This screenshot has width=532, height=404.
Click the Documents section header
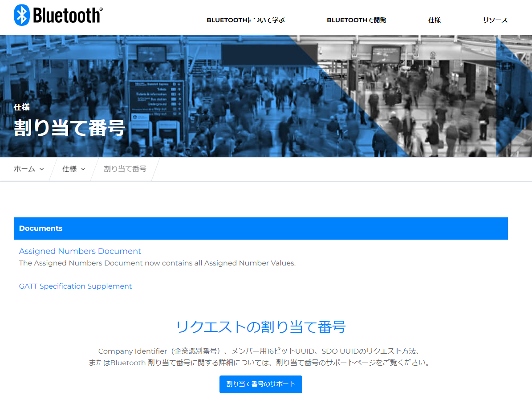click(260, 229)
